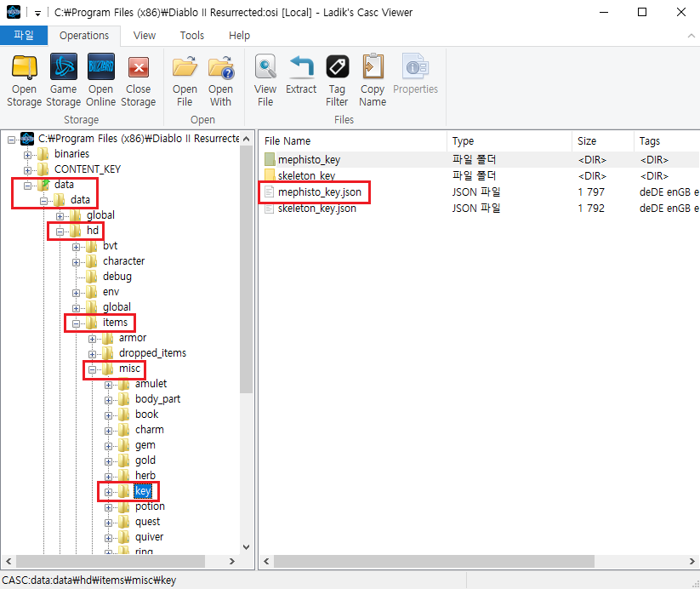This screenshot has width=700, height=589.
Task: Select the skeleton_key folder row
Action: click(x=479, y=175)
